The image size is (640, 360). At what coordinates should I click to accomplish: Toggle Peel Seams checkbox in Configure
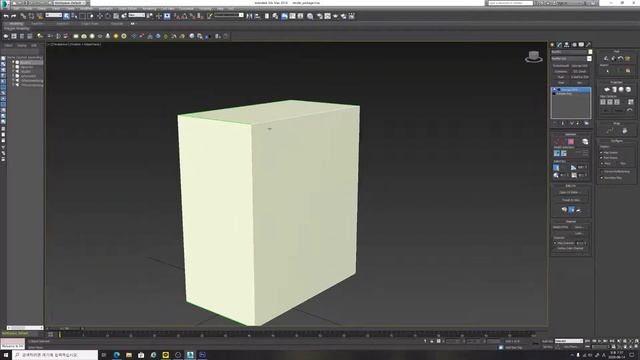pos(601,158)
